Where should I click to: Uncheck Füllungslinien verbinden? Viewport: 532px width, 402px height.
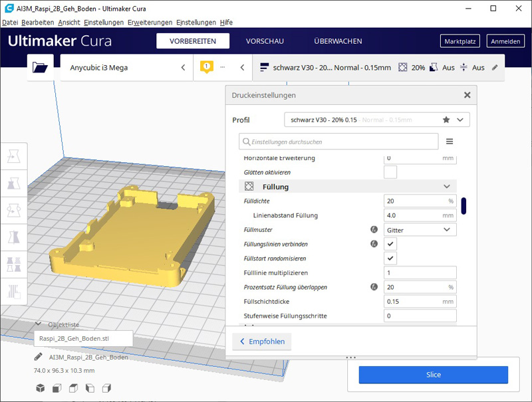click(x=390, y=244)
